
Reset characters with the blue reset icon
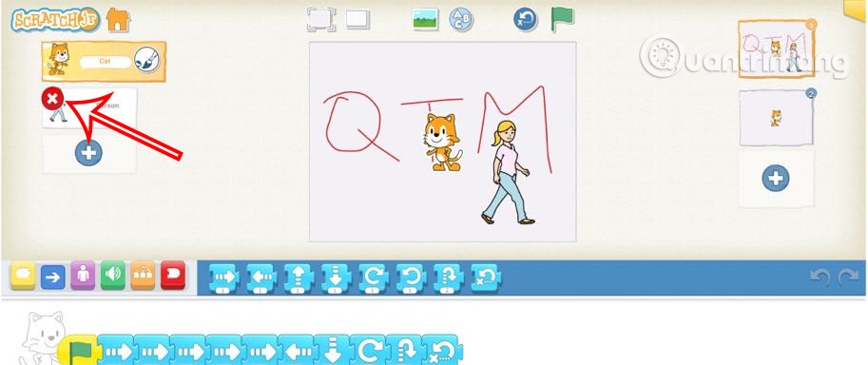click(x=526, y=19)
